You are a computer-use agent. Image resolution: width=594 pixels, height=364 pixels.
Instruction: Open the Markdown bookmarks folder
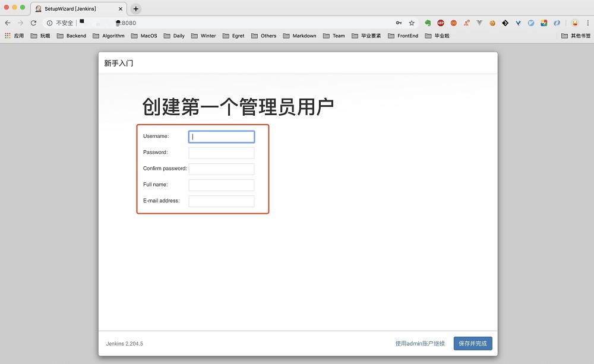300,36
